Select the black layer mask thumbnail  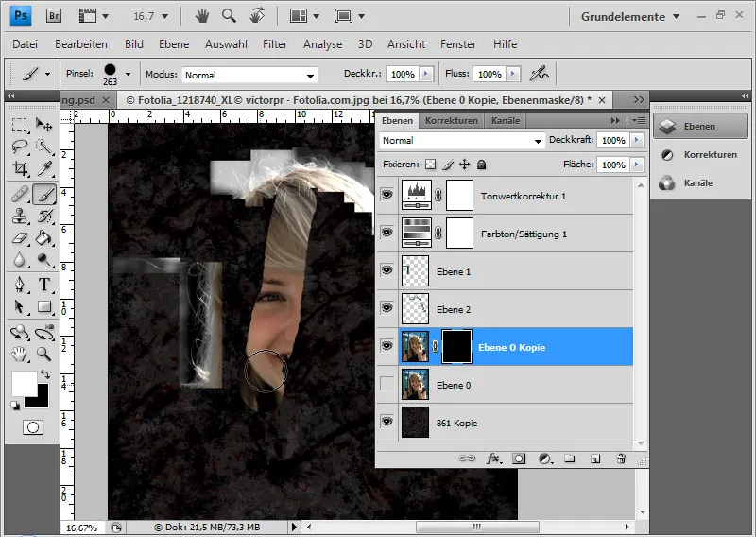click(457, 346)
